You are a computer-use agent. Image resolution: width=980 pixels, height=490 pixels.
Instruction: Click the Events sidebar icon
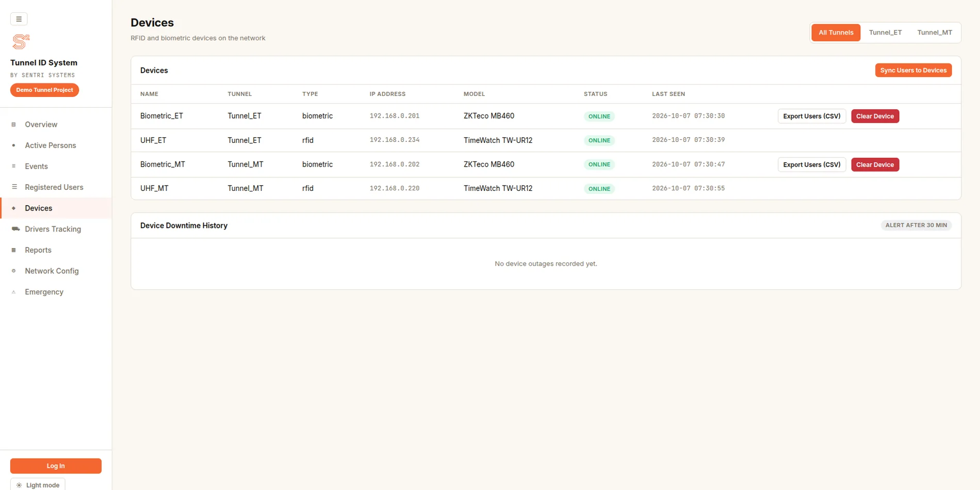(x=14, y=166)
